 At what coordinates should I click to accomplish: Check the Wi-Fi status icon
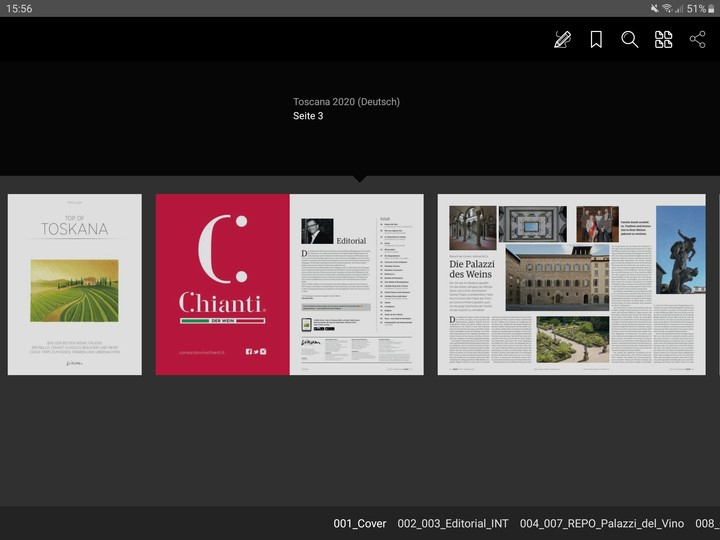pyautogui.click(x=667, y=8)
